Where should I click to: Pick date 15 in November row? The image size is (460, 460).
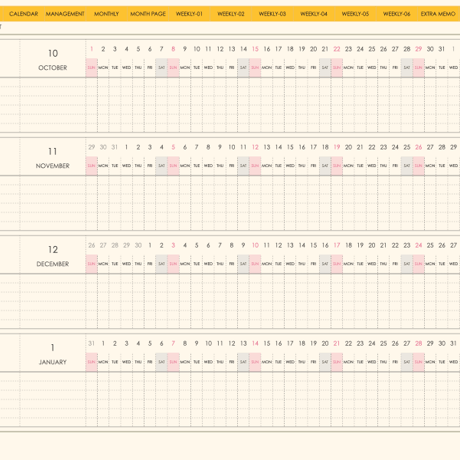(290, 147)
